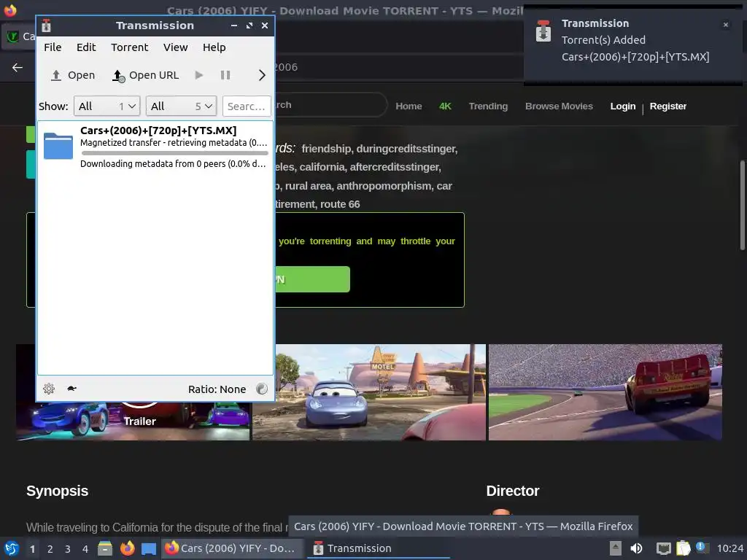Click the removable media eject tray icon
Viewport: 747px width, 560px height.
point(616,548)
